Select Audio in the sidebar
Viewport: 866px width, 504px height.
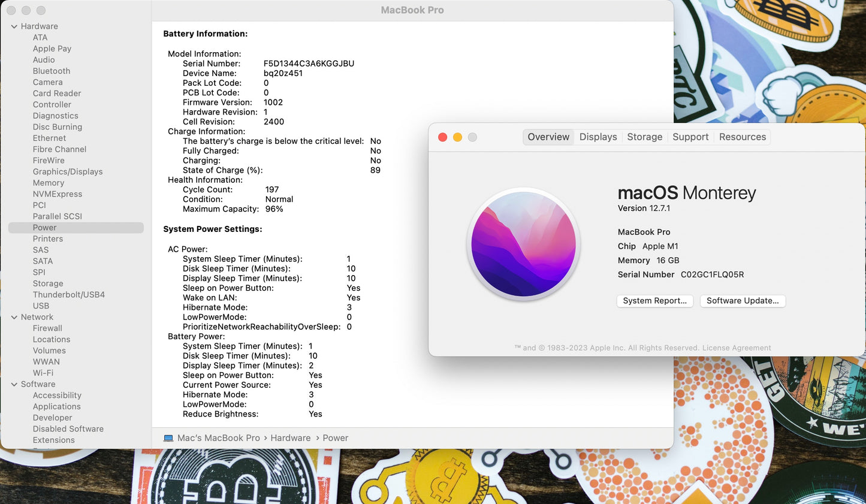coord(44,60)
